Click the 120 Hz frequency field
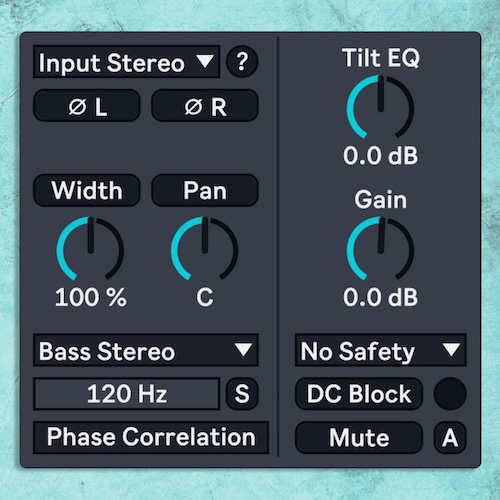 pyautogui.click(x=127, y=394)
